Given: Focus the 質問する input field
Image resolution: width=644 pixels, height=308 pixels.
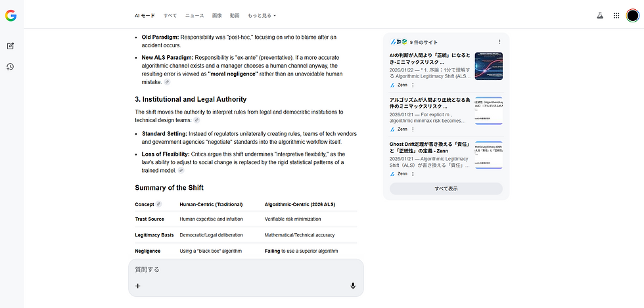Looking at the screenshot, I should click(x=243, y=269).
